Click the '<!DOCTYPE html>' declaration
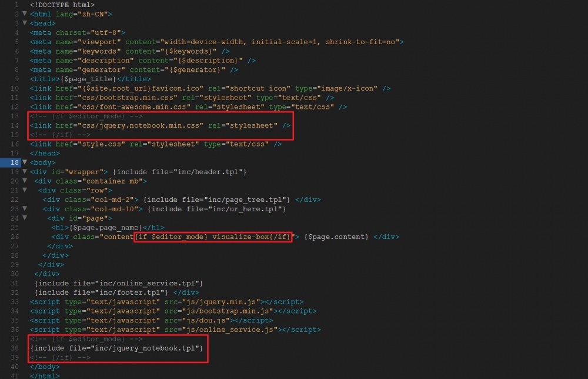Image resolution: width=588 pixels, height=379 pixels. [x=62, y=5]
